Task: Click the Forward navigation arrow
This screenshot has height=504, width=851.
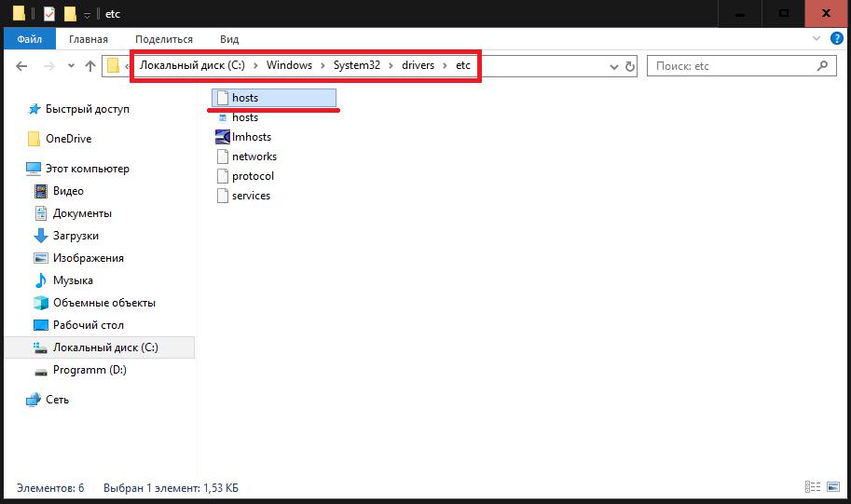Action: [49, 66]
